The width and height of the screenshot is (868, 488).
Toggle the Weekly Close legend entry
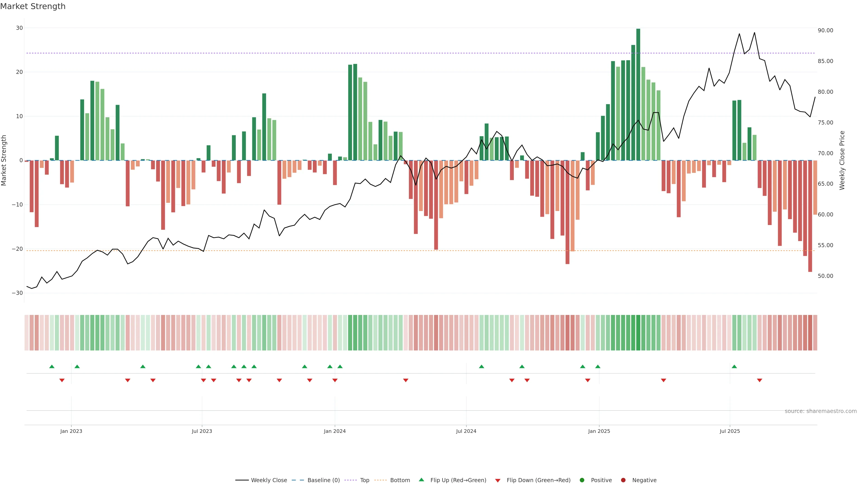[x=261, y=480]
